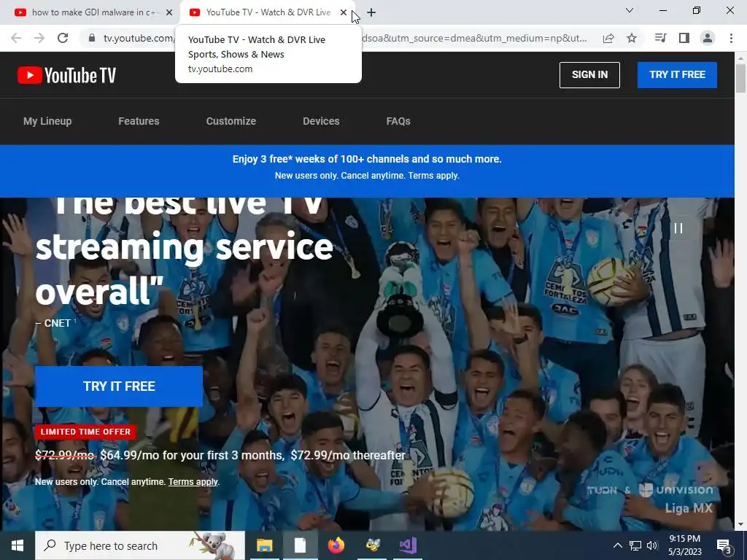The width and height of the screenshot is (747, 560).
Task: Click the $64.99/mo pricing text
Action: (192, 455)
